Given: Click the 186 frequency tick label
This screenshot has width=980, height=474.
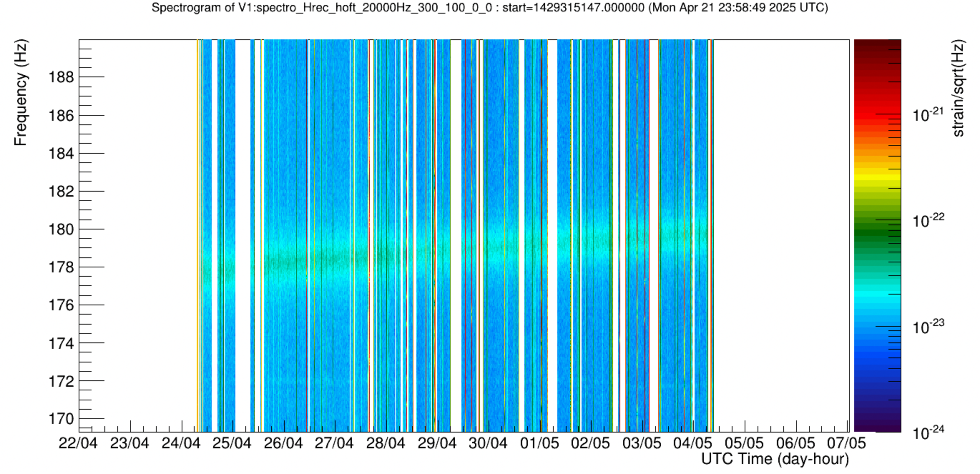Looking at the screenshot, I should coord(61,115).
